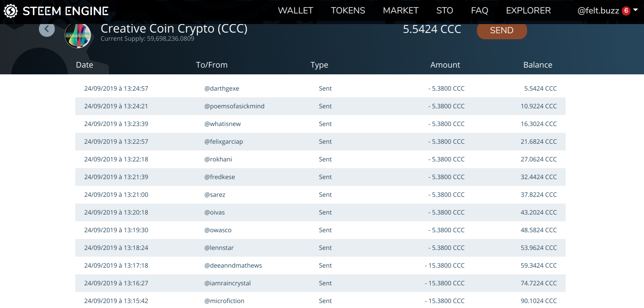Click the Balance column header
Image resolution: width=644 pixels, height=308 pixels.
[538, 65]
